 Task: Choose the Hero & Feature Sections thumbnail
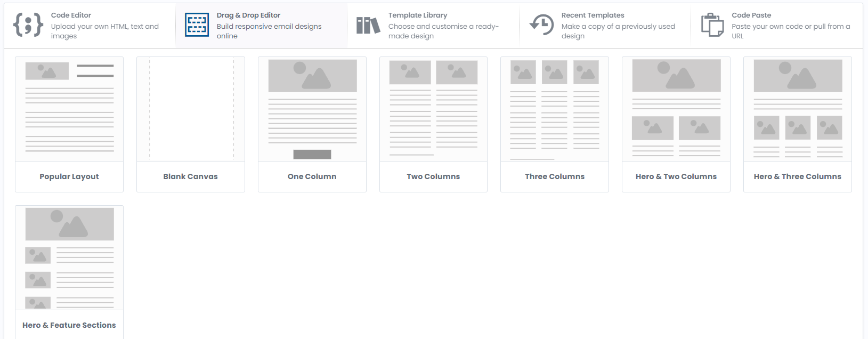point(69,258)
